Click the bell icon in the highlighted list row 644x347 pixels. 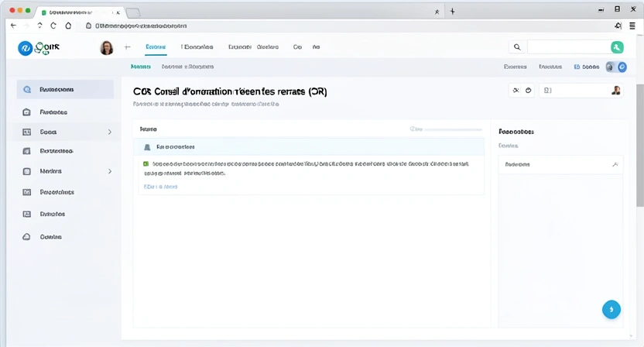pos(146,146)
